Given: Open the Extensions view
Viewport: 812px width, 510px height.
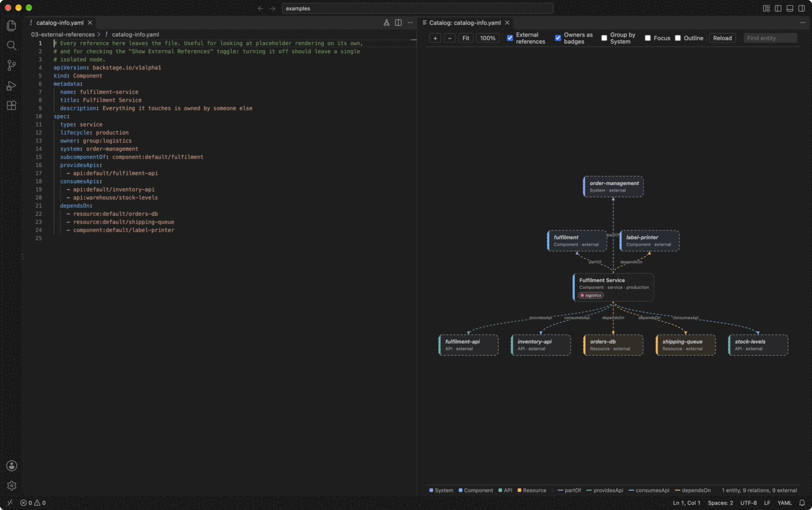Looking at the screenshot, I should tap(11, 106).
